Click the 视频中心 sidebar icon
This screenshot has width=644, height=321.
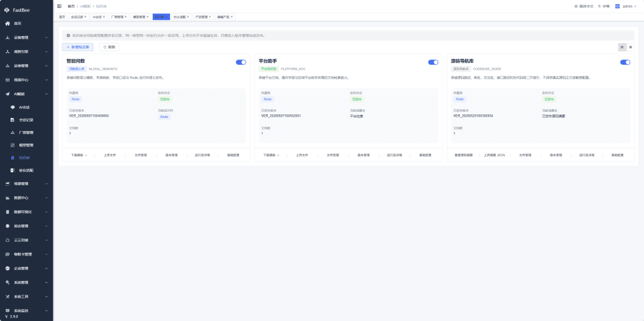click(x=7, y=80)
